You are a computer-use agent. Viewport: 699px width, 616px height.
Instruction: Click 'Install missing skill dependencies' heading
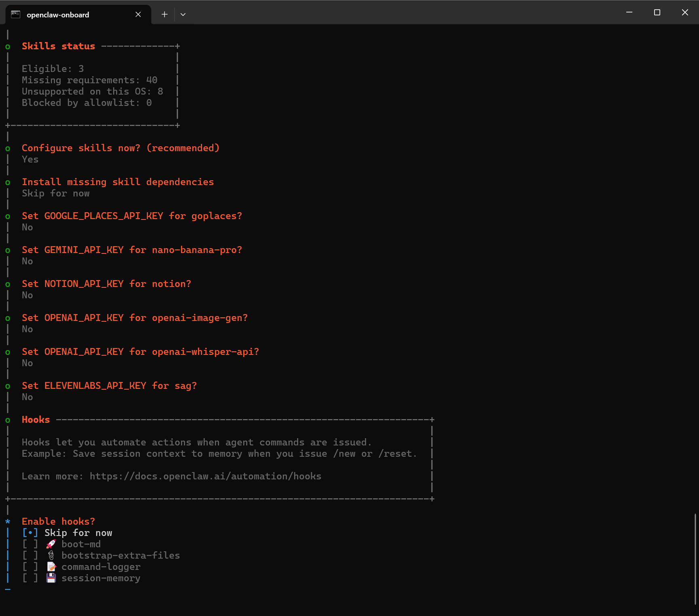click(118, 182)
